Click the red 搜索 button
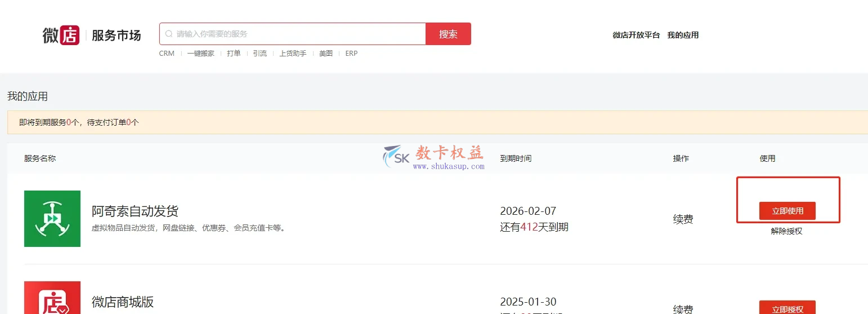The image size is (868, 314). point(448,34)
